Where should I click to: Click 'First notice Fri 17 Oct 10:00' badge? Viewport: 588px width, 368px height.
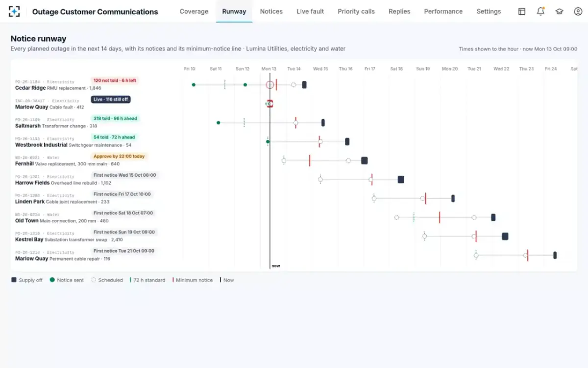122,194
